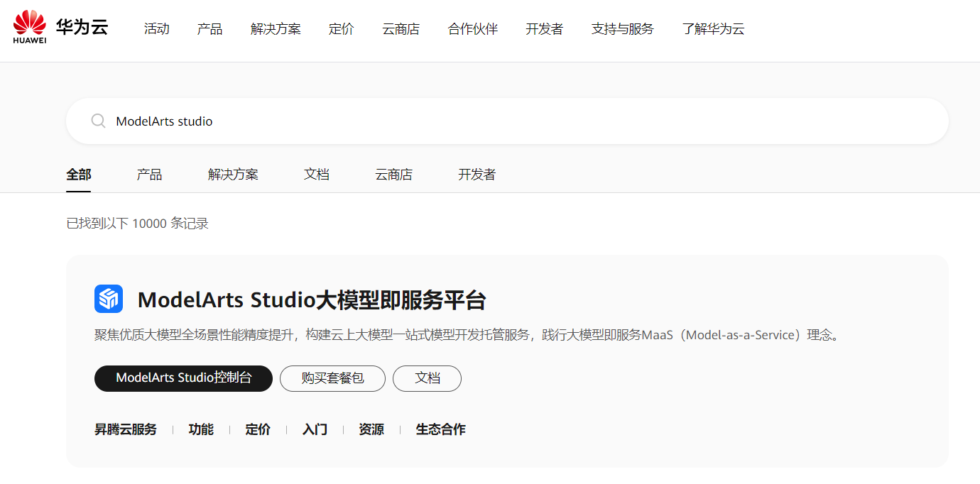The width and height of the screenshot is (980, 484).
Task: Open the 解决方案 top navigation menu
Action: tap(276, 29)
